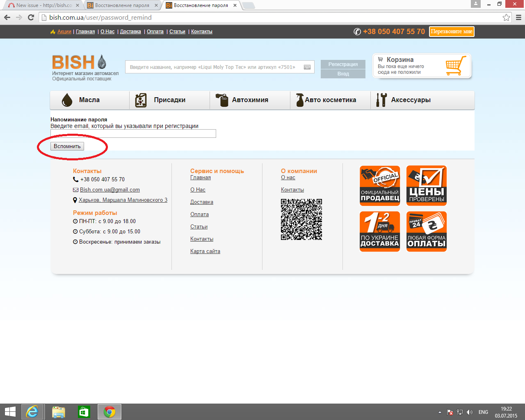Click the virtual keyboard icon in search

(x=307, y=67)
